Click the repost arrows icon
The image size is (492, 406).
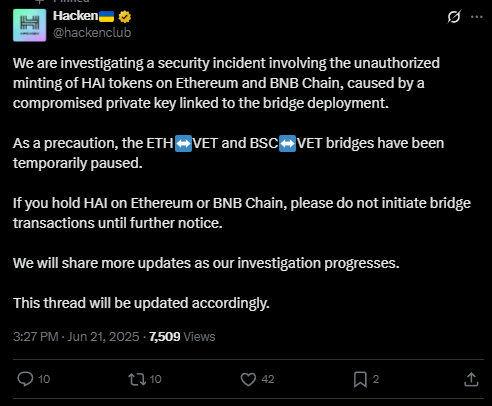click(x=137, y=379)
